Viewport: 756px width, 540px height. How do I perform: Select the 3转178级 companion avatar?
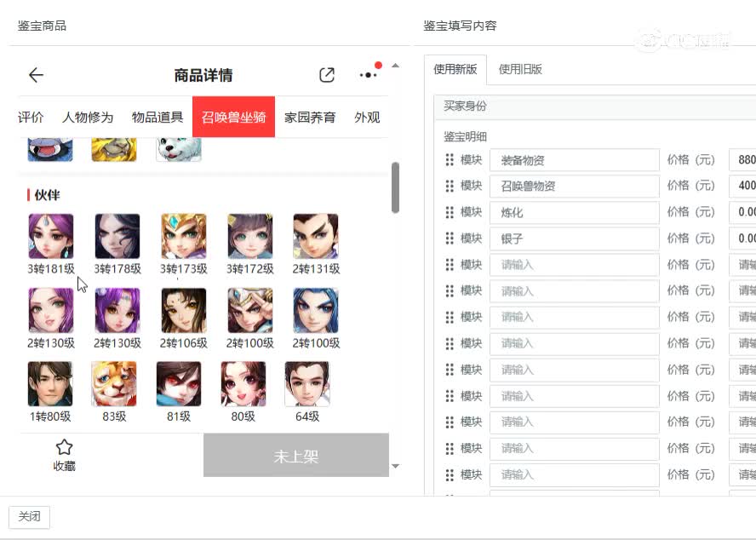[117, 237]
